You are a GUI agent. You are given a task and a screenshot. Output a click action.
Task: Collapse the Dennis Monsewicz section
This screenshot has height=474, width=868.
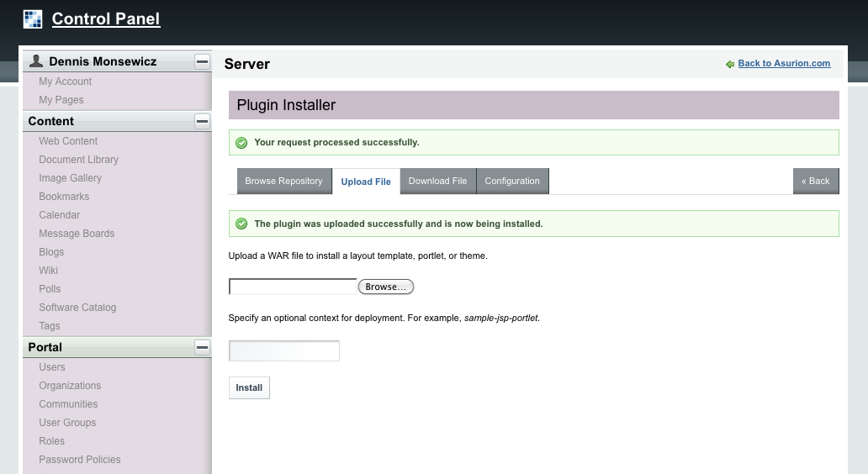202,61
